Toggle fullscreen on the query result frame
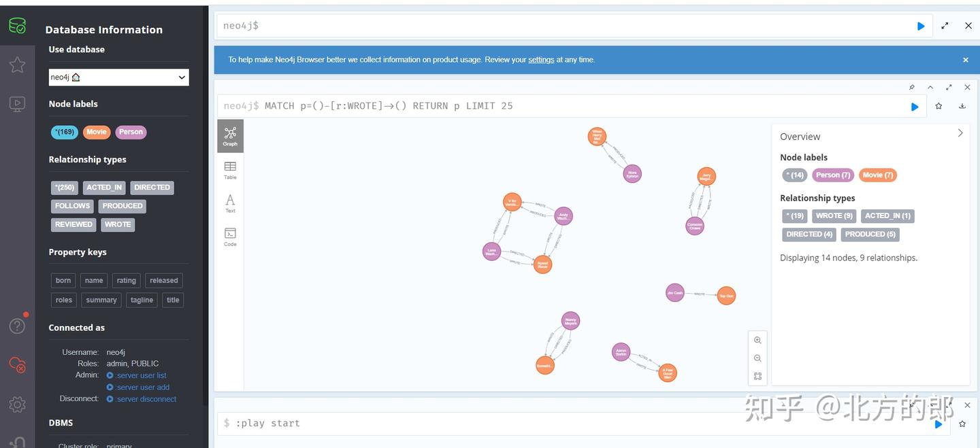This screenshot has height=448, width=980. tap(949, 87)
